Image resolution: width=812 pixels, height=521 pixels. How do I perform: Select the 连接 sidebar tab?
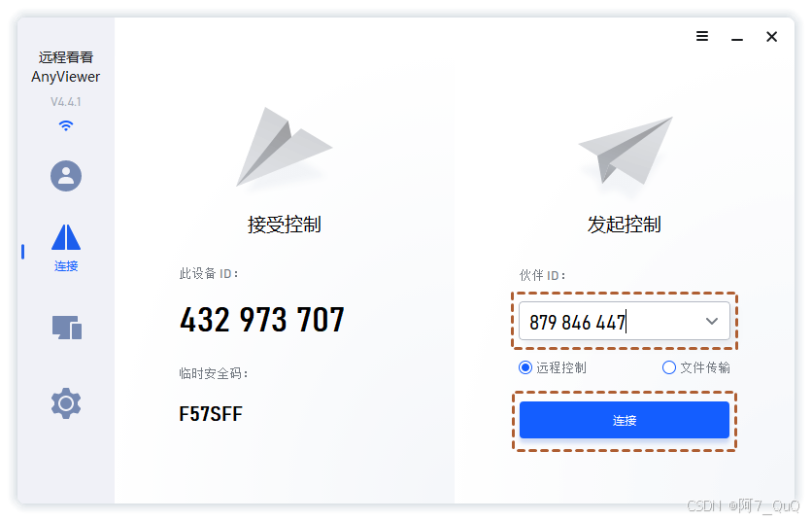click(66, 248)
